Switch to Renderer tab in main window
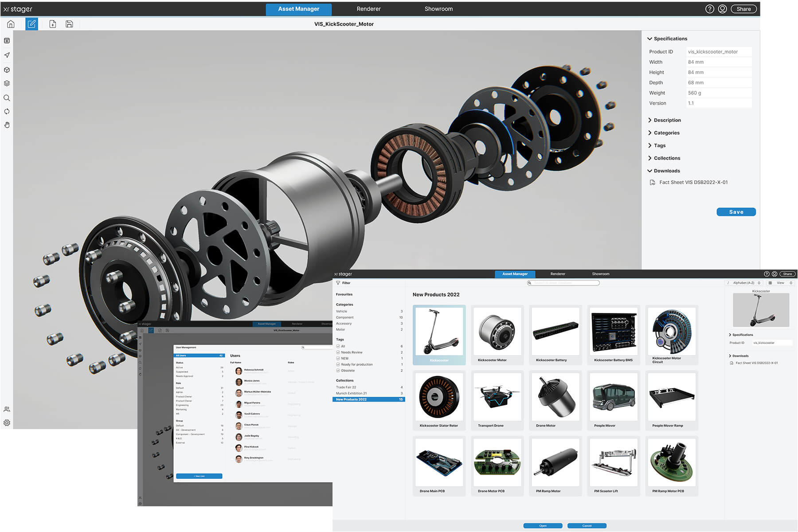This screenshot has height=532, width=798. [369, 9]
